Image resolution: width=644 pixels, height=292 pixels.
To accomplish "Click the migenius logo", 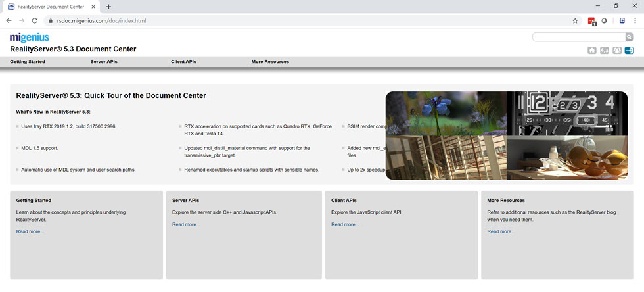I will 30,37.
